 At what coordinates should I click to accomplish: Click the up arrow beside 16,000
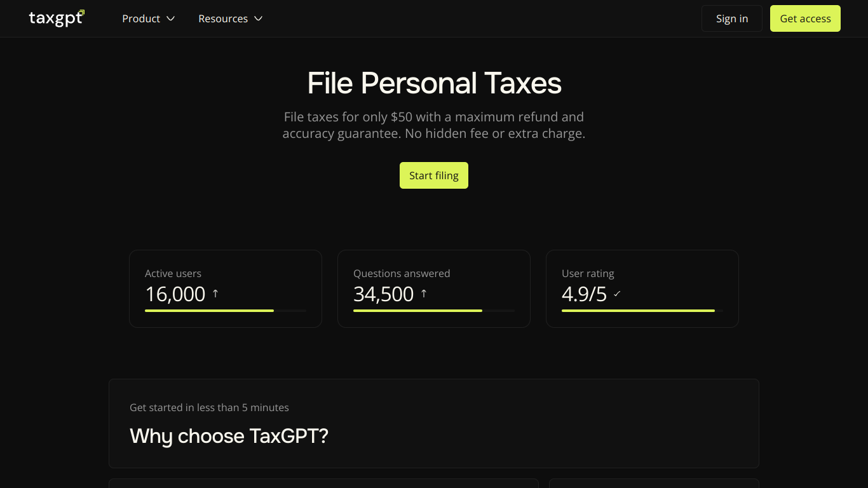215,294
